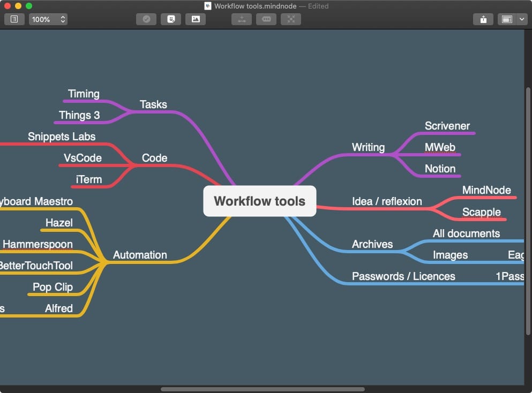Click the Workflow tools.mindnode window title

[255, 6]
